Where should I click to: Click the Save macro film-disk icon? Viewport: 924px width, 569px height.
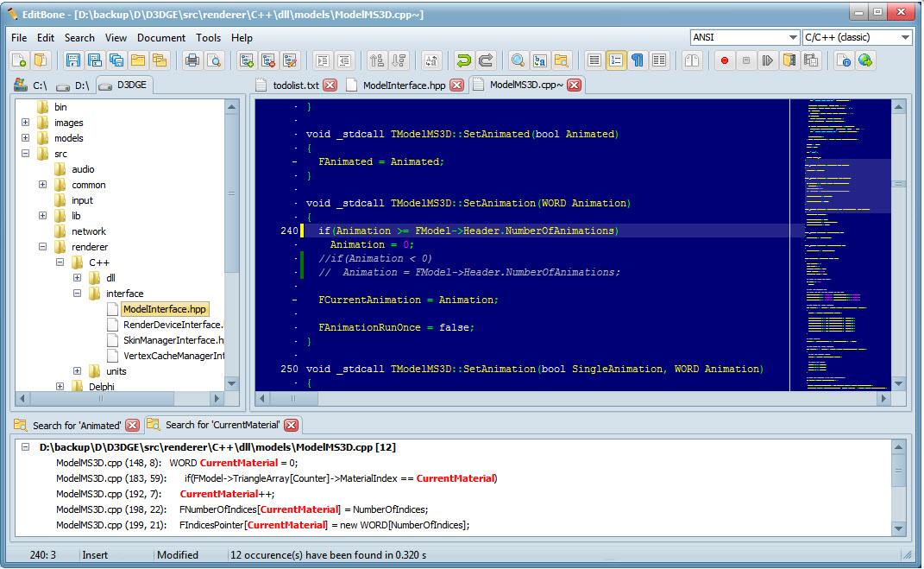(x=811, y=60)
